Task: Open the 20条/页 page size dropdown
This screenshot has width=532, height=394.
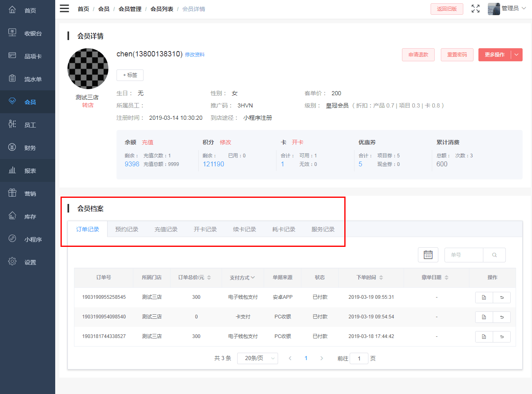Action: [258, 358]
